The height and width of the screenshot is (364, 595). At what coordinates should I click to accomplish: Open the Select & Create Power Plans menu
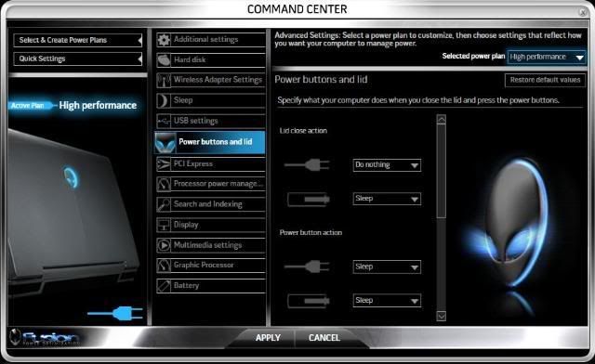click(78, 40)
